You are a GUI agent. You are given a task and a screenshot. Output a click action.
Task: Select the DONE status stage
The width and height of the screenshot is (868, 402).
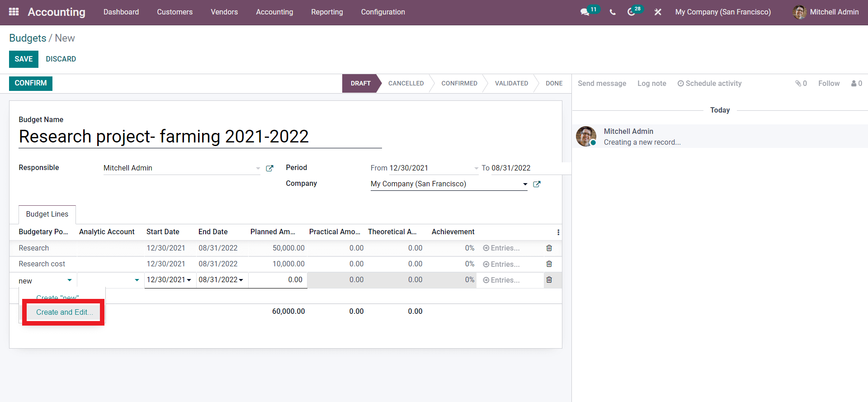[x=554, y=83]
